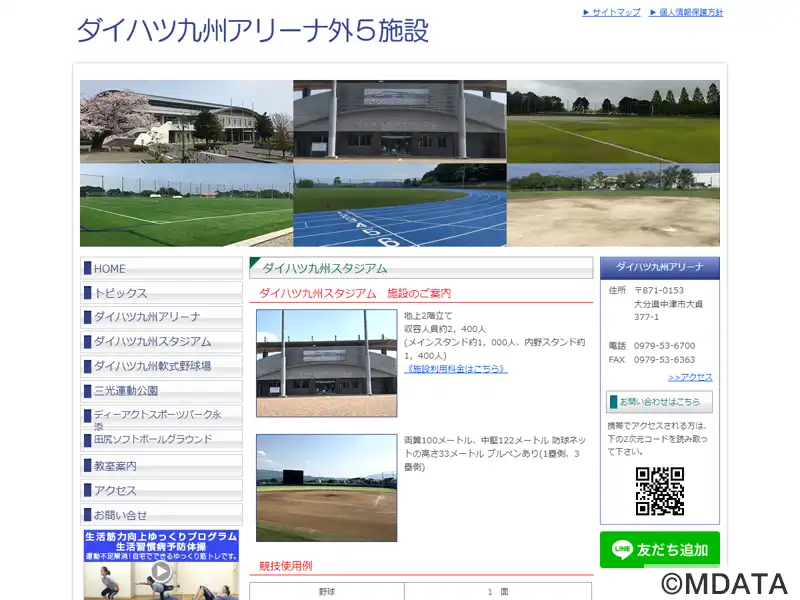Open 三光運動公園 menu item
This screenshot has height=600, width=800.
[161, 391]
